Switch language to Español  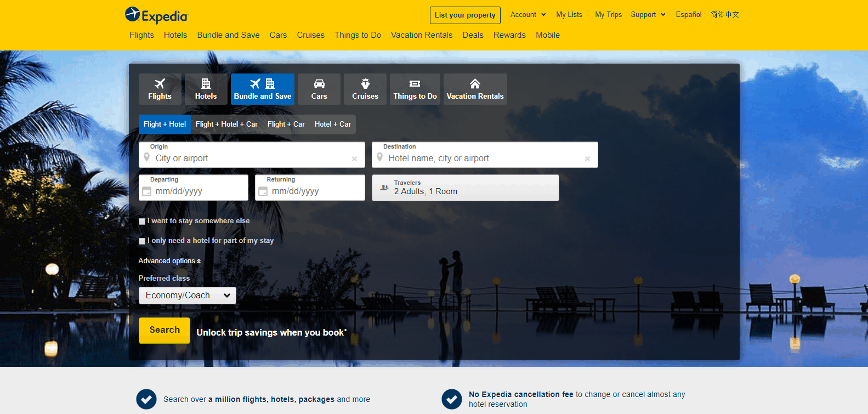689,15
